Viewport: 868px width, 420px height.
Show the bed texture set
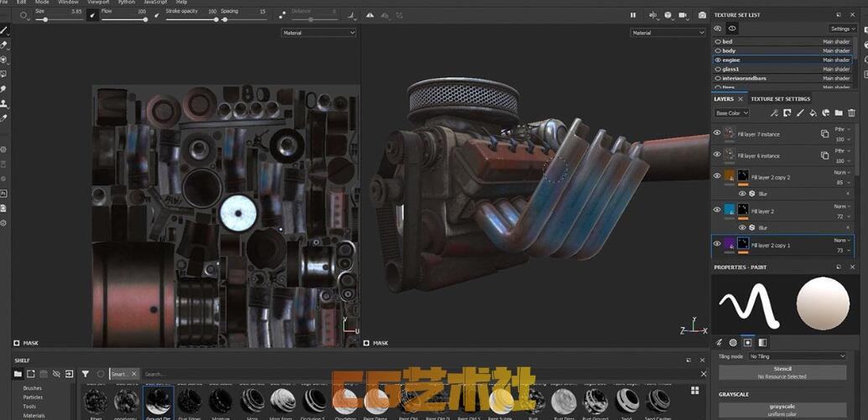pos(718,42)
